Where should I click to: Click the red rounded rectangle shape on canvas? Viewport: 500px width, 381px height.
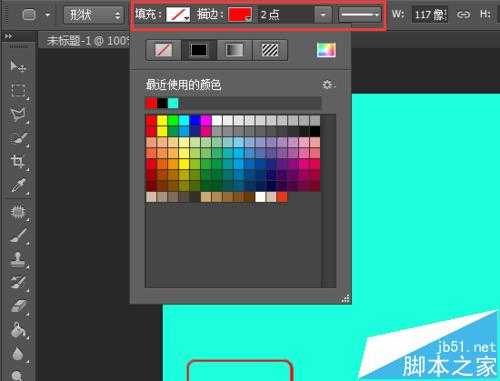tap(240, 370)
